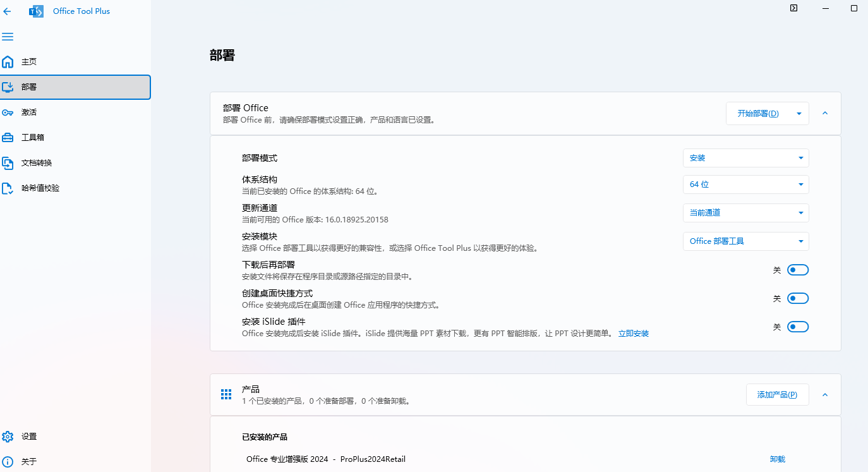Image resolution: width=868 pixels, height=472 pixels.
Task: Click the hamburger menu to collapse the sidebar
Action: [x=8, y=37]
